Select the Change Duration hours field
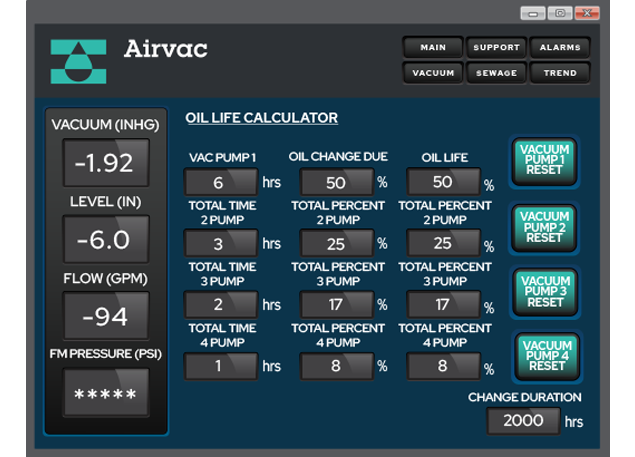This screenshot has height=457, width=635. 523,421
